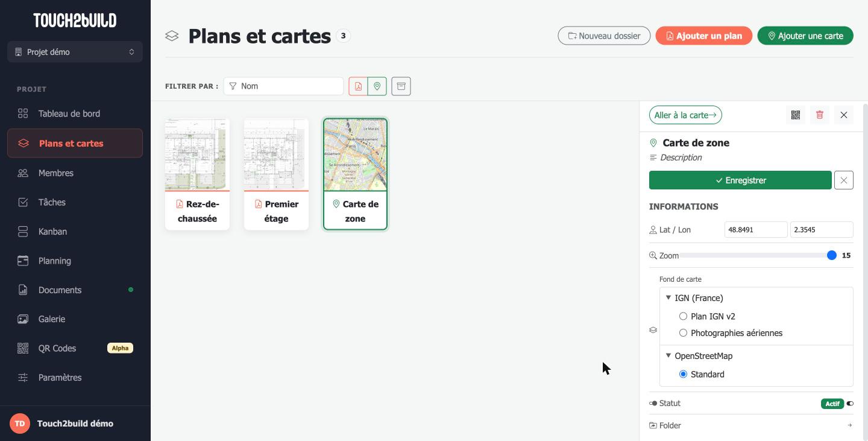
Task: Select Plan IGN v2 base map
Action: coord(683,316)
